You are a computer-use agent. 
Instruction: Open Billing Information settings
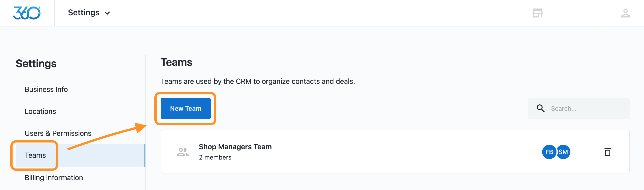click(x=54, y=177)
